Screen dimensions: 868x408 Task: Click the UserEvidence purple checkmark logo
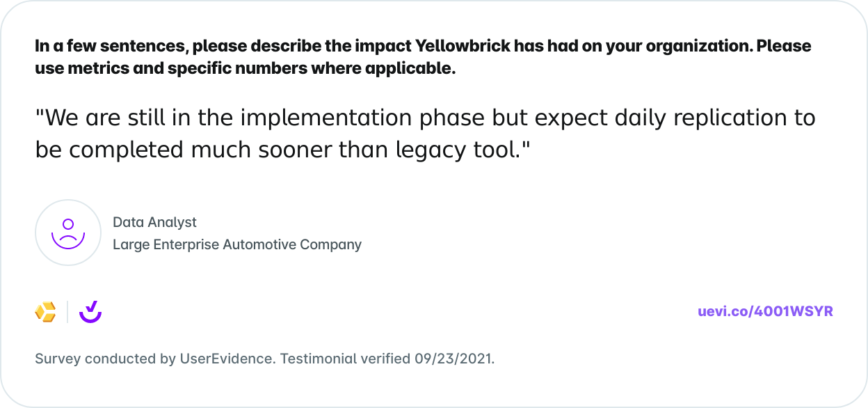tap(90, 311)
